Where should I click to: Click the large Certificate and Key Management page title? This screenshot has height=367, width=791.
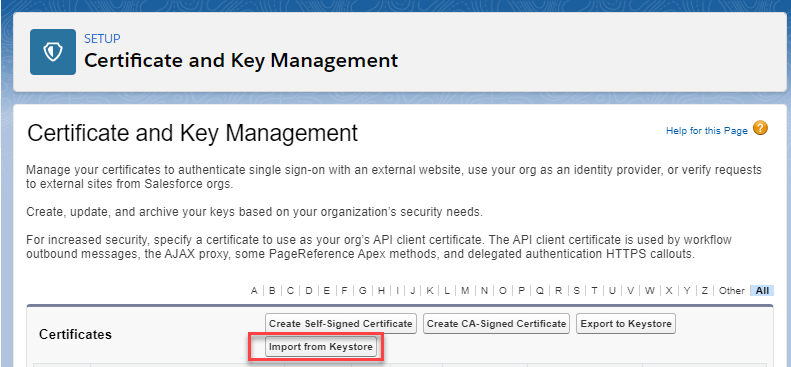click(192, 134)
